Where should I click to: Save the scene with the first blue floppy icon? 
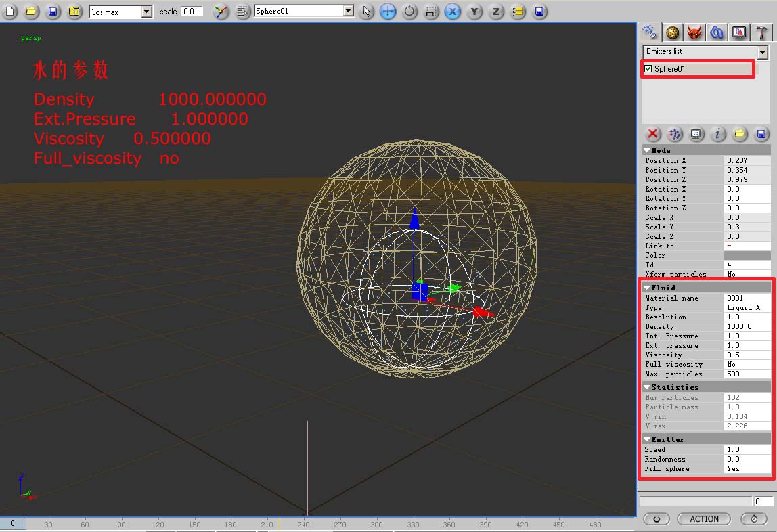[53, 11]
